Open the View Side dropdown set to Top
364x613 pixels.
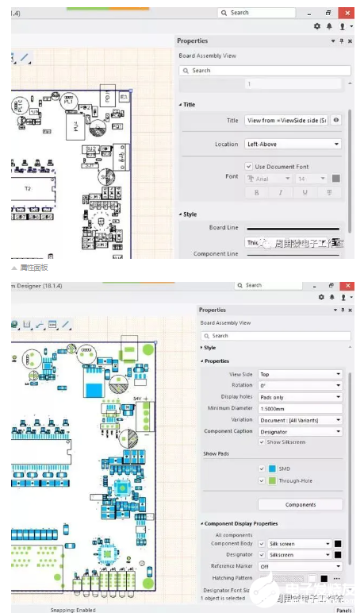pos(301,374)
